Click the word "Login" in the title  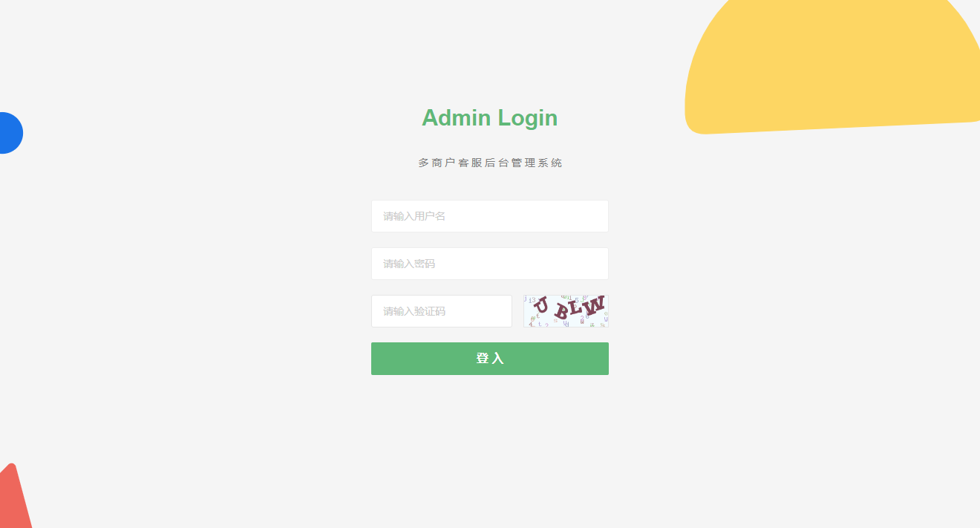[x=528, y=119]
